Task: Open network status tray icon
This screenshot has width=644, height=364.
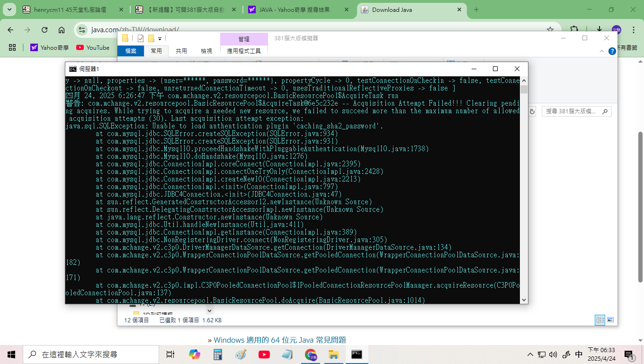Action: coord(542,355)
